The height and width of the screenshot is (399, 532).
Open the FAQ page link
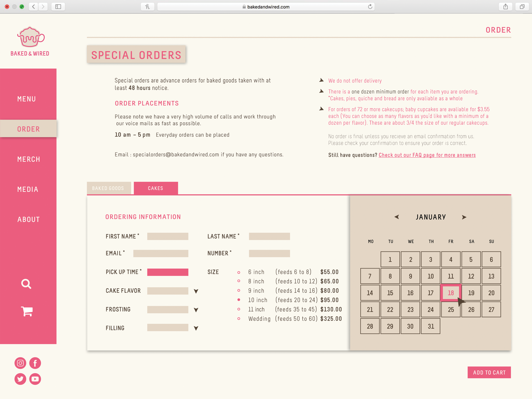tap(427, 155)
